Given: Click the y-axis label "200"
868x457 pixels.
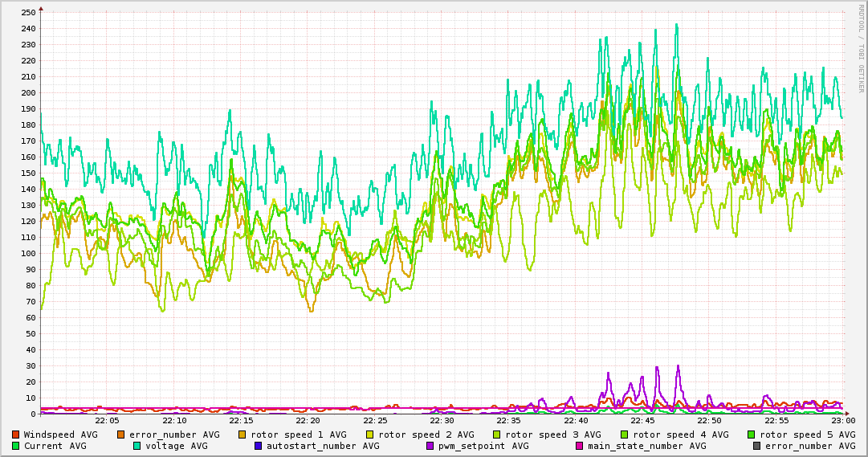Looking at the screenshot, I should 28,92.
